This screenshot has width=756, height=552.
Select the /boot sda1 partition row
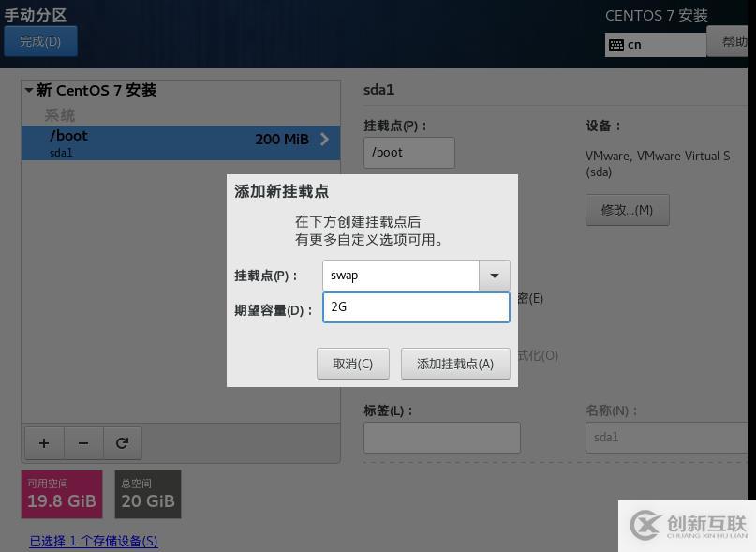[181, 142]
